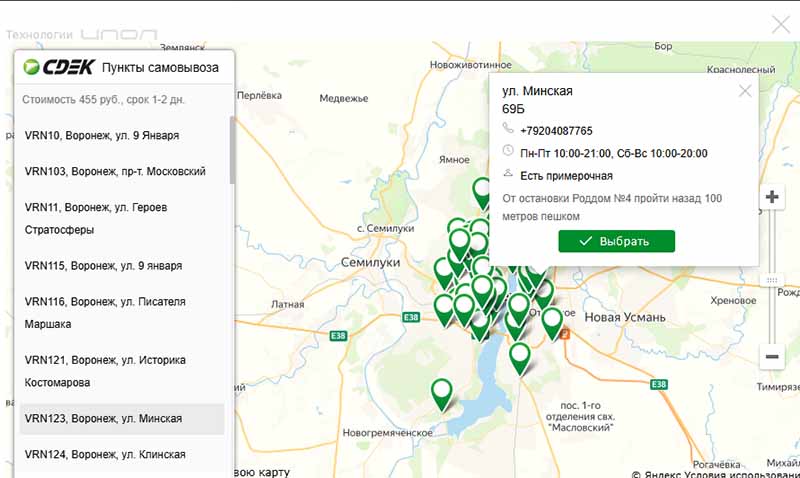Select VRN124, Воронеж, ул. Клинская

121,455
